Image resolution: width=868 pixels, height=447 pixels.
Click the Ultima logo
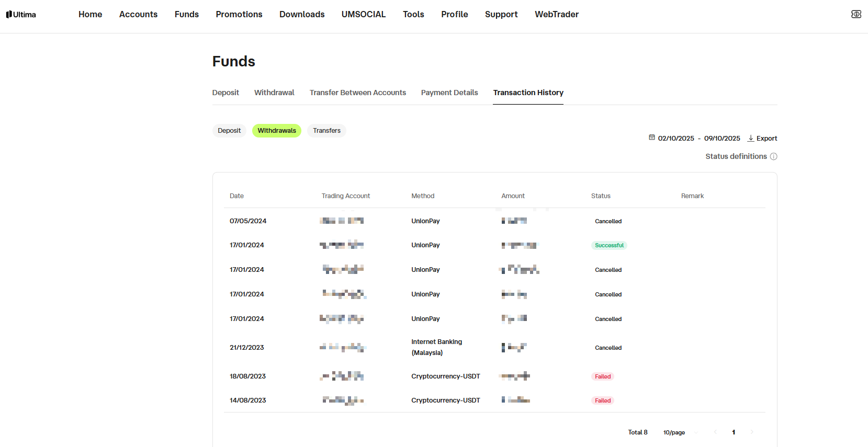tap(21, 15)
